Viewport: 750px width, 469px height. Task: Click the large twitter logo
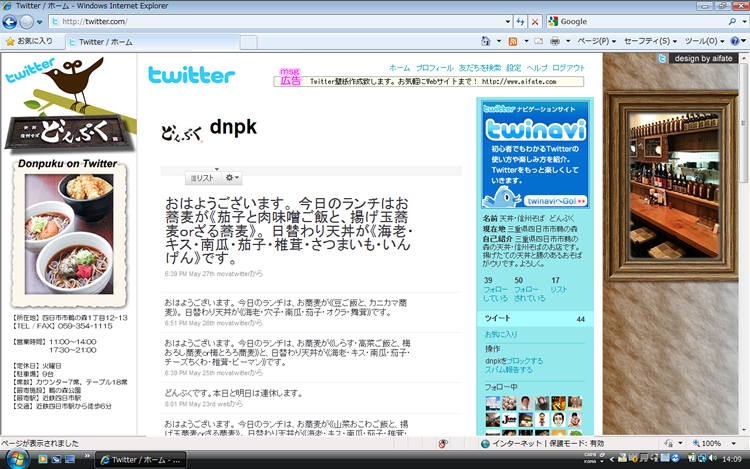[x=191, y=75]
